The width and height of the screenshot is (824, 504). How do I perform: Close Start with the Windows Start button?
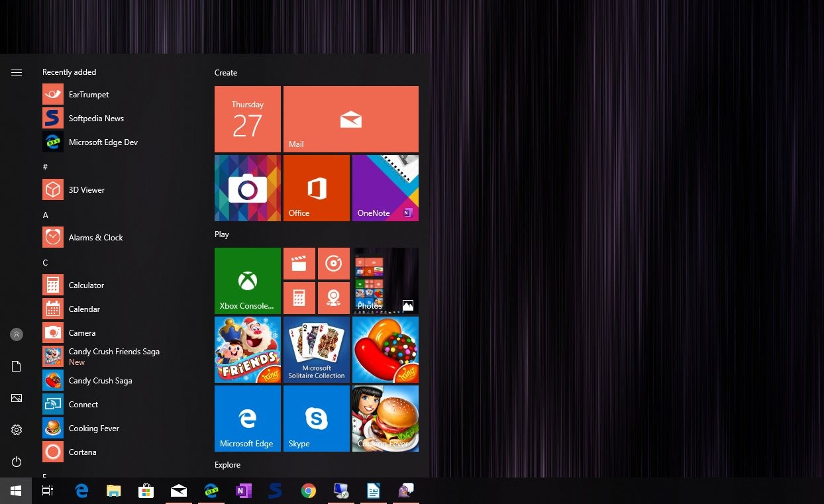pos(16,491)
